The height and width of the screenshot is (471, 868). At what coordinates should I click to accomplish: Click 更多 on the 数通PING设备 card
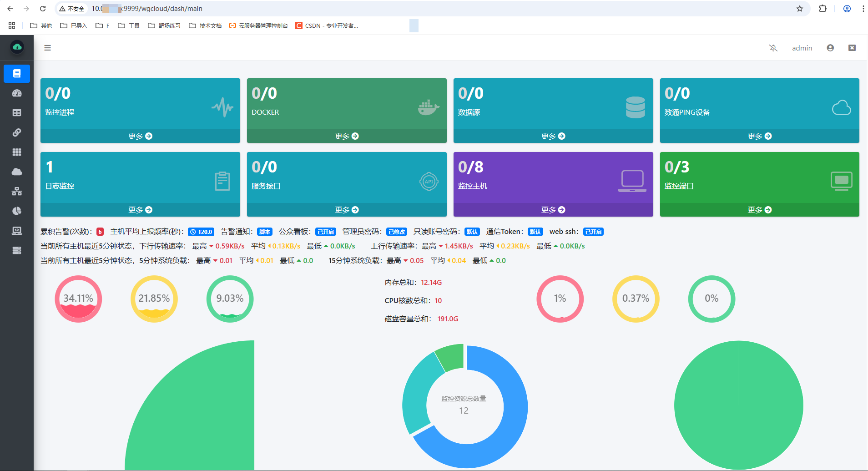coord(760,136)
